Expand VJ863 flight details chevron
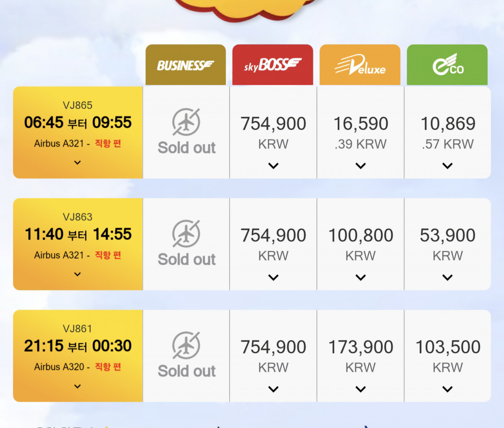The height and width of the screenshot is (428, 504). click(x=77, y=275)
